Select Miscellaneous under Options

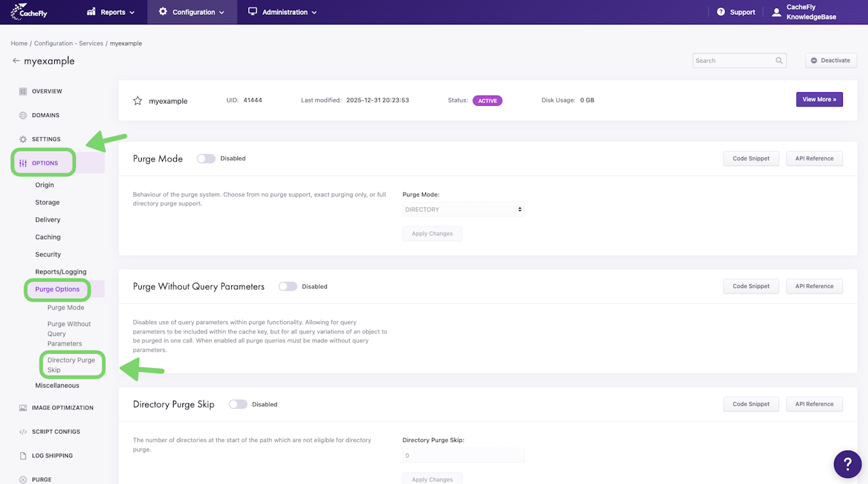(x=57, y=386)
